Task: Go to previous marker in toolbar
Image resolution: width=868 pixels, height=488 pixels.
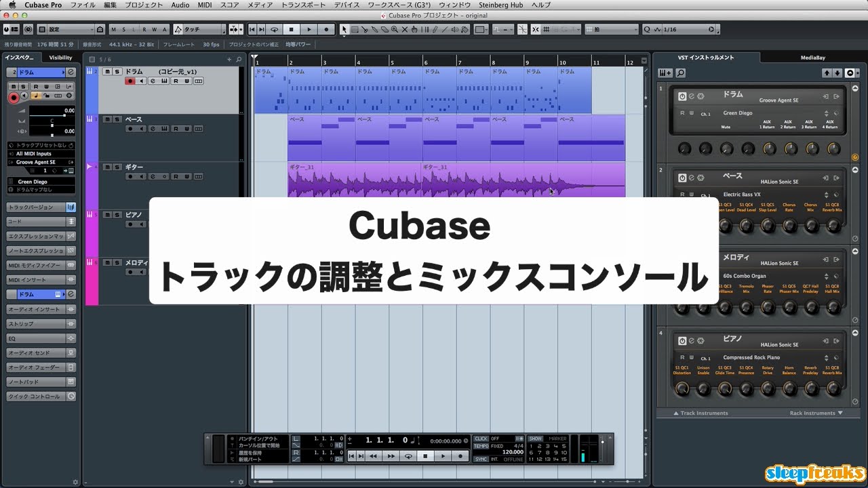Action: pyautogui.click(x=252, y=29)
